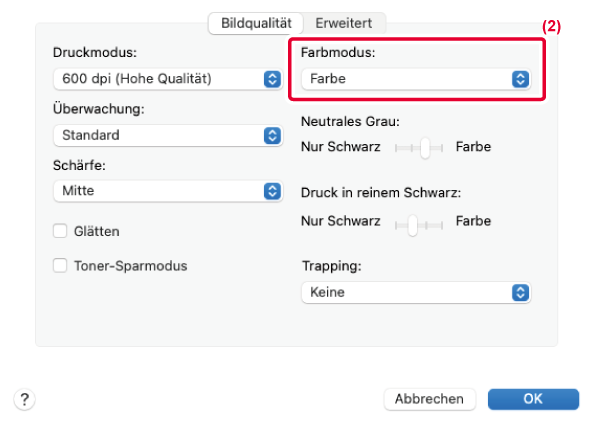Click the Abbrechen button

tap(429, 399)
